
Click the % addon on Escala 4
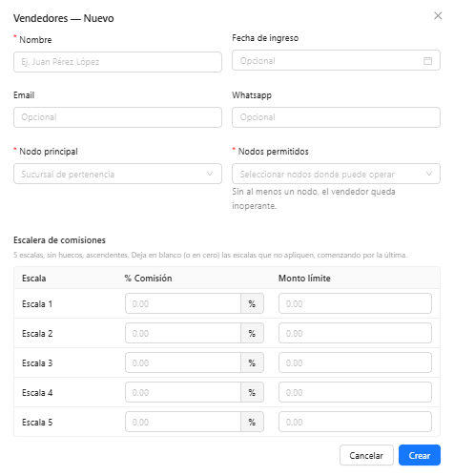tap(252, 392)
